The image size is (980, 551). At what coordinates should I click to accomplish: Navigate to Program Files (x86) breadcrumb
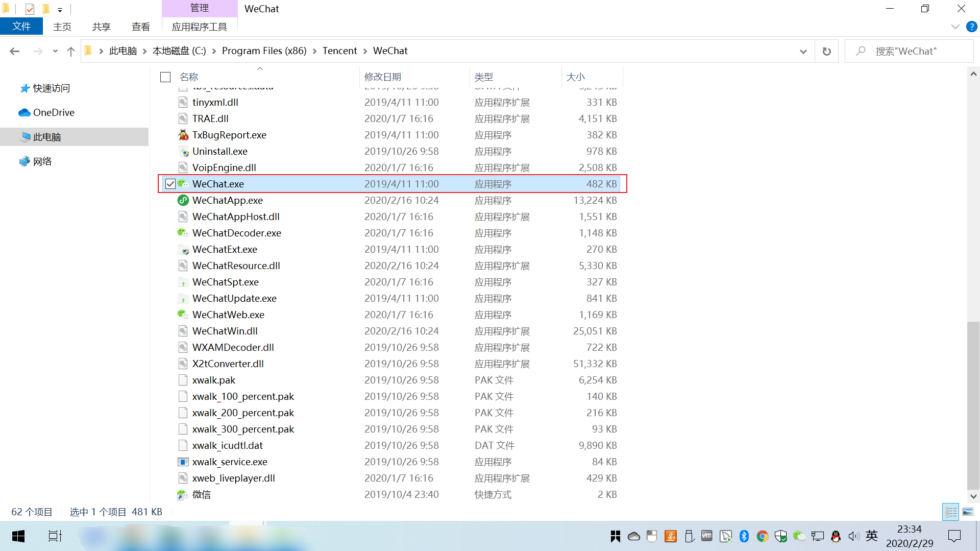[264, 51]
